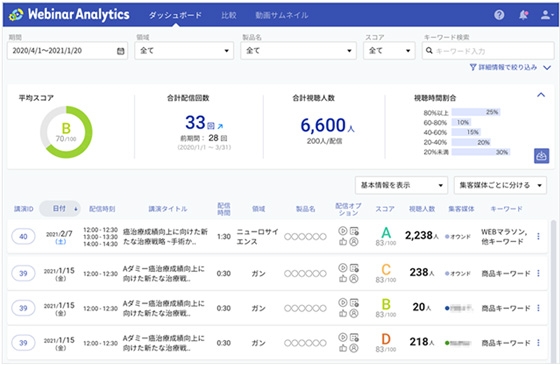Click the average score donut chart

coord(66,132)
